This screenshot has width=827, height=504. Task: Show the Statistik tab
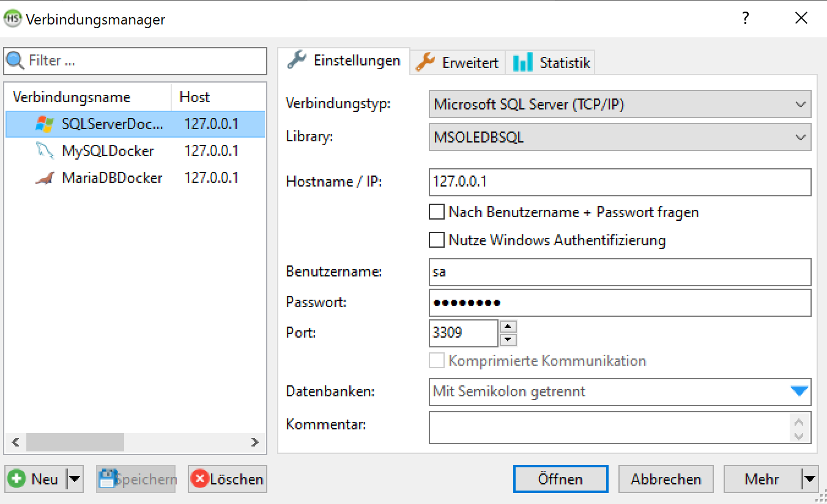pyautogui.click(x=552, y=62)
